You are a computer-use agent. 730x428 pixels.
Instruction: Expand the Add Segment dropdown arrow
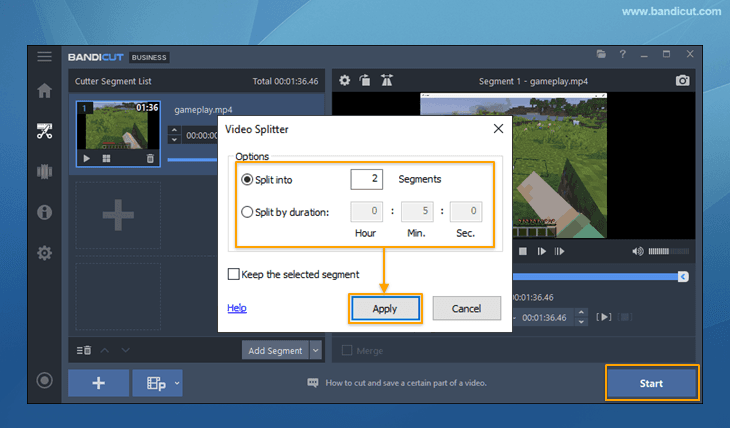(316, 350)
